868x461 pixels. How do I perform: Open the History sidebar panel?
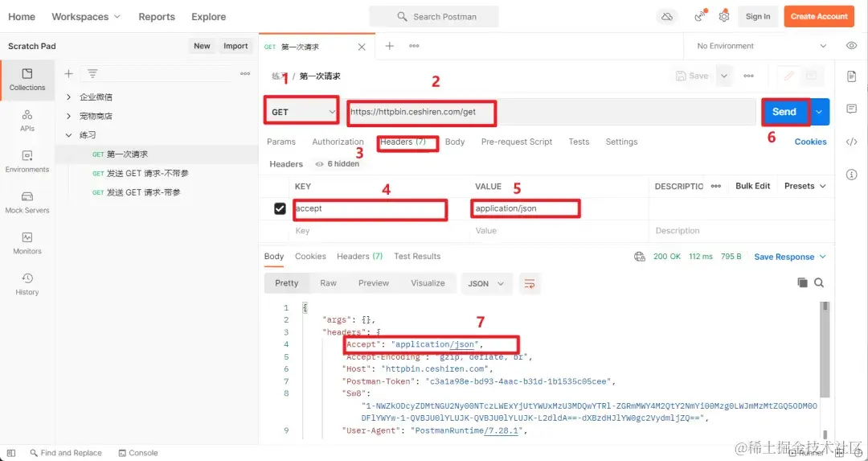pyautogui.click(x=27, y=284)
